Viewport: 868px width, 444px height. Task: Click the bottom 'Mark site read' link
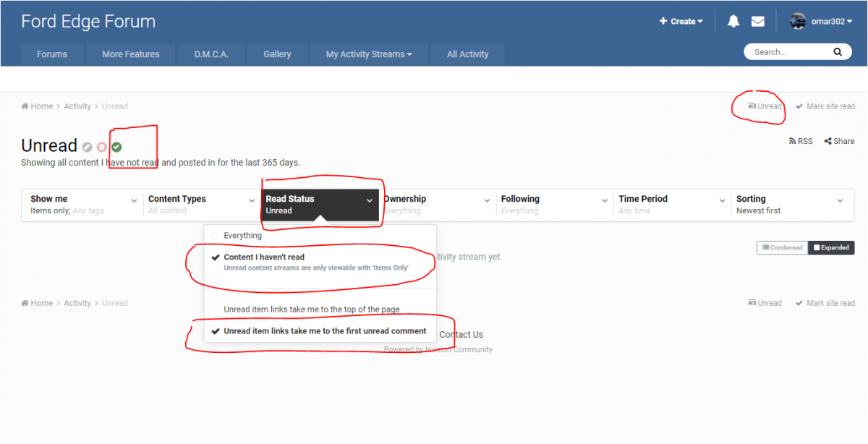[x=825, y=303]
